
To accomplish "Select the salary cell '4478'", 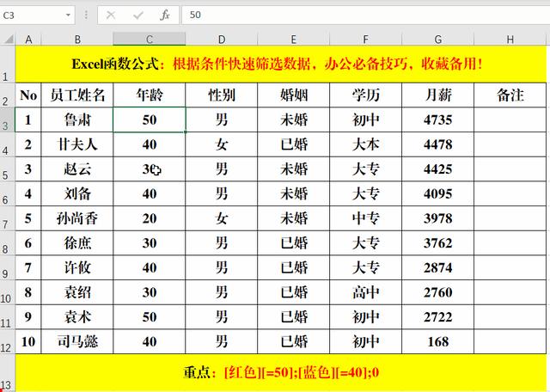I will coord(437,144).
